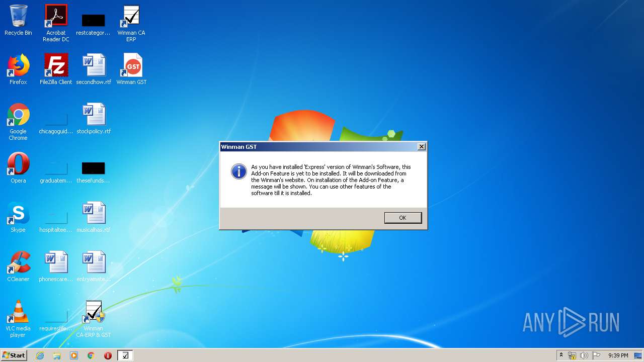
Task: Close the Winman GST message box
Action: coord(422,147)
